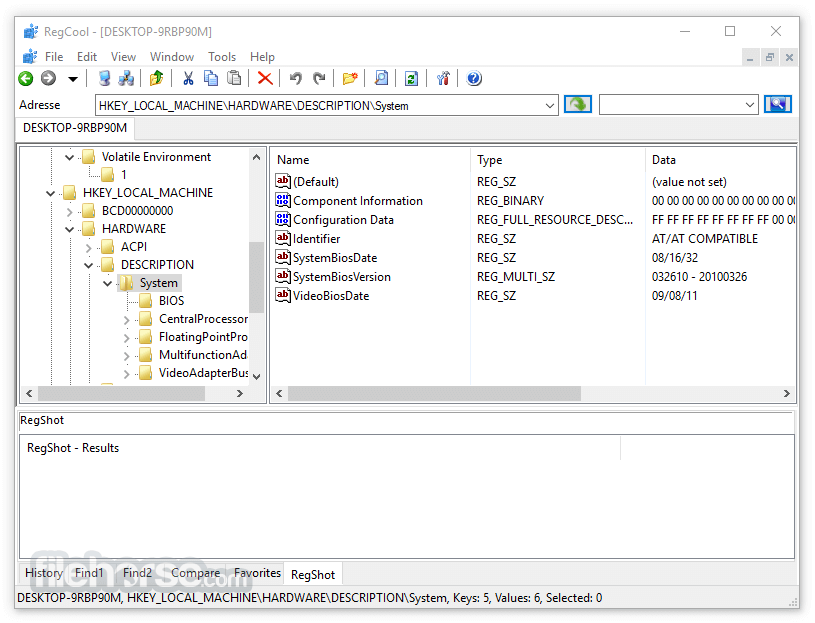The image size is (815, 623).
Task: Cut with the scissors icon
Action: click(x=188, y=78)
